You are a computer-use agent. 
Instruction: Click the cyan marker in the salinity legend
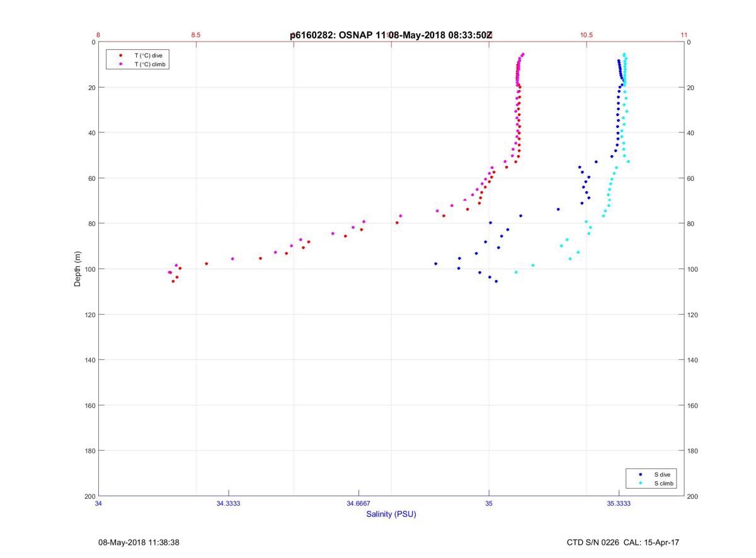click(x=641, y=484)
